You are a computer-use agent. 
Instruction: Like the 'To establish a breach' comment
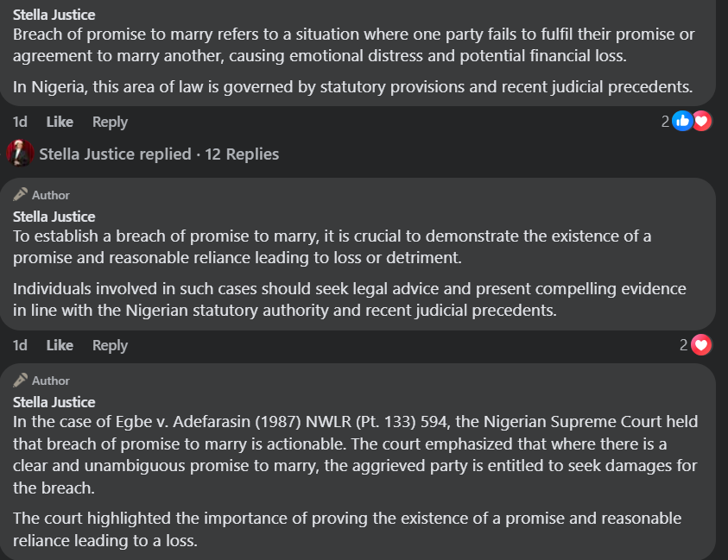coord(60,345)
